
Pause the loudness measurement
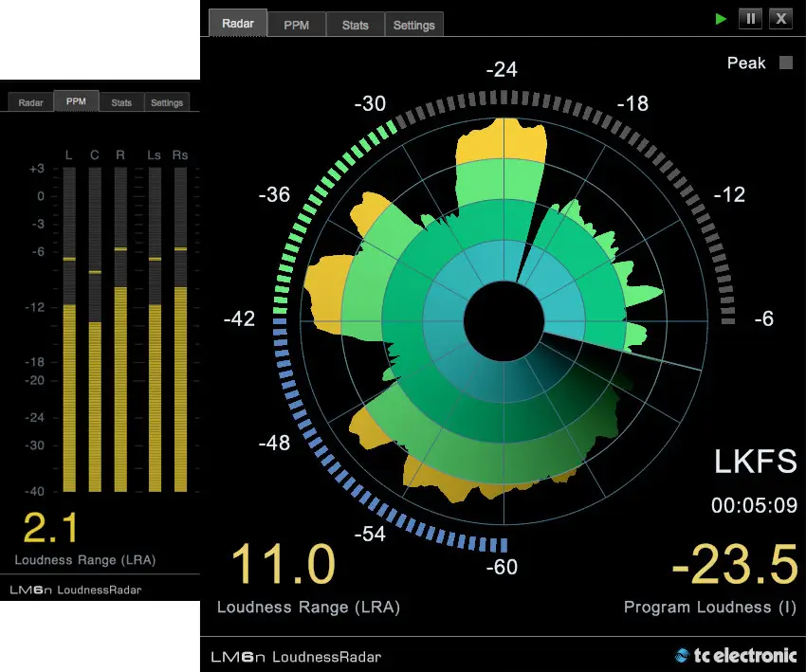[x=750, y=19]
